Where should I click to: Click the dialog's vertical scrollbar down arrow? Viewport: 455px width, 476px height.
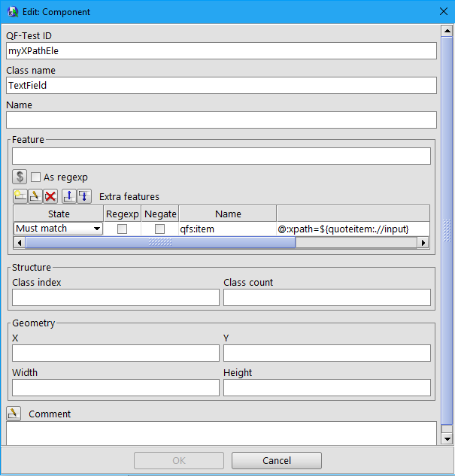tap(447, 438)
